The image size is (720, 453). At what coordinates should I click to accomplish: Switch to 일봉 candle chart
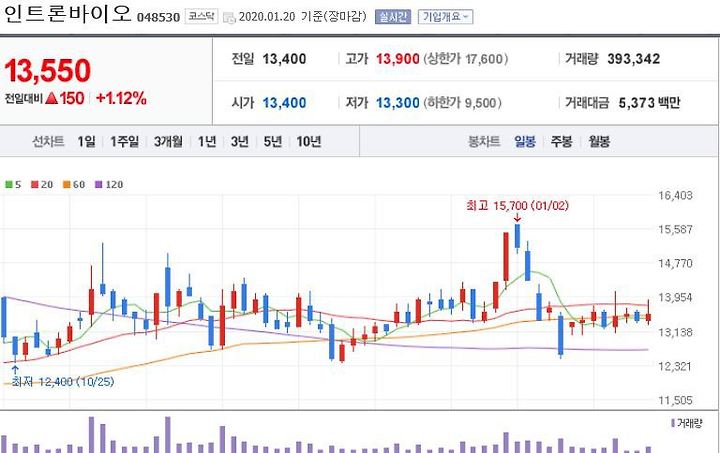click(x=525, y=141)
